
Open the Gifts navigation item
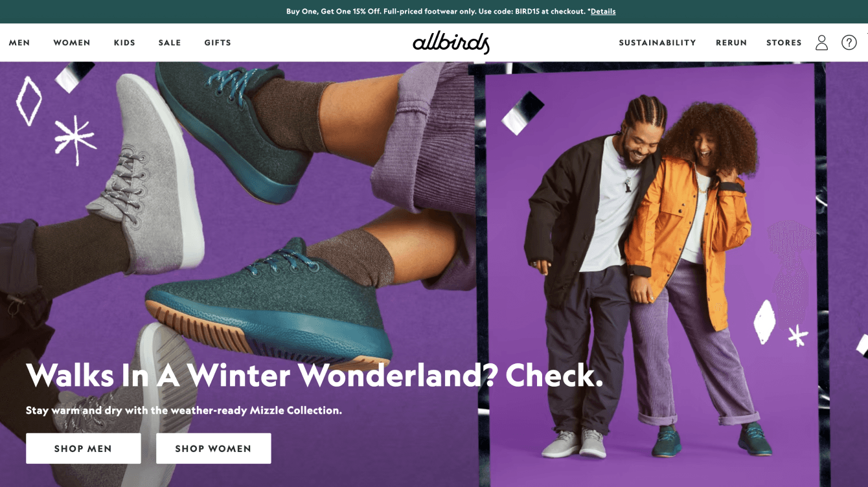(x=218, y=43)
